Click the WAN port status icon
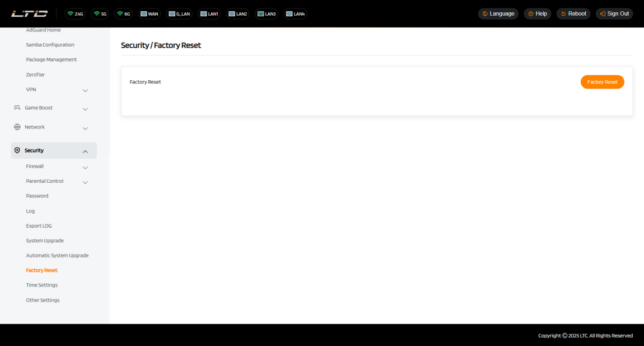 click(149, 13)
